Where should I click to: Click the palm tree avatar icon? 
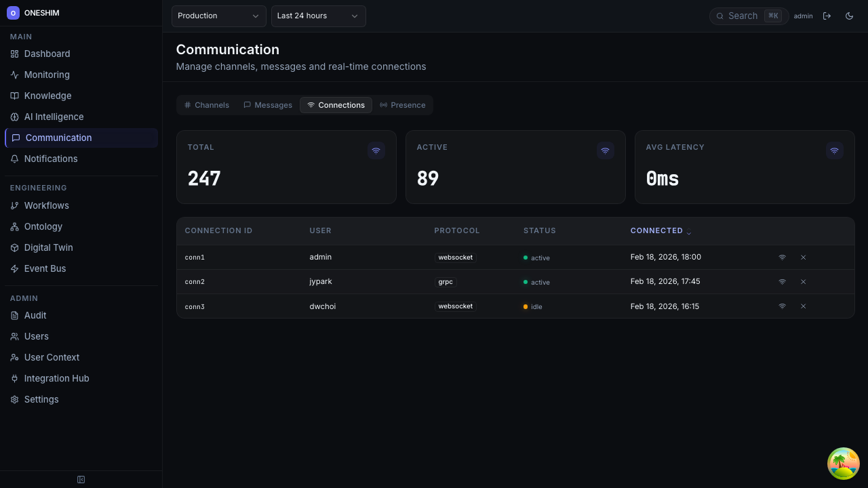pyautogui.click(x=843, y=464)
